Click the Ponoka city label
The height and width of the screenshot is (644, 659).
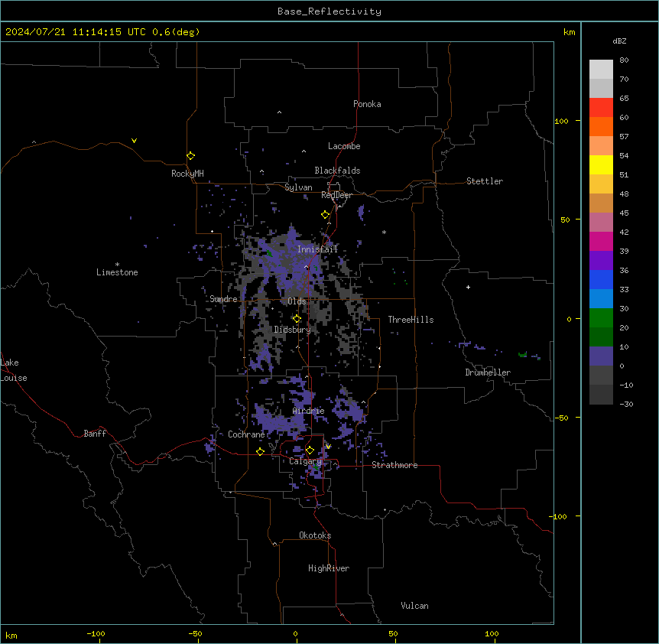coord(367,104)
